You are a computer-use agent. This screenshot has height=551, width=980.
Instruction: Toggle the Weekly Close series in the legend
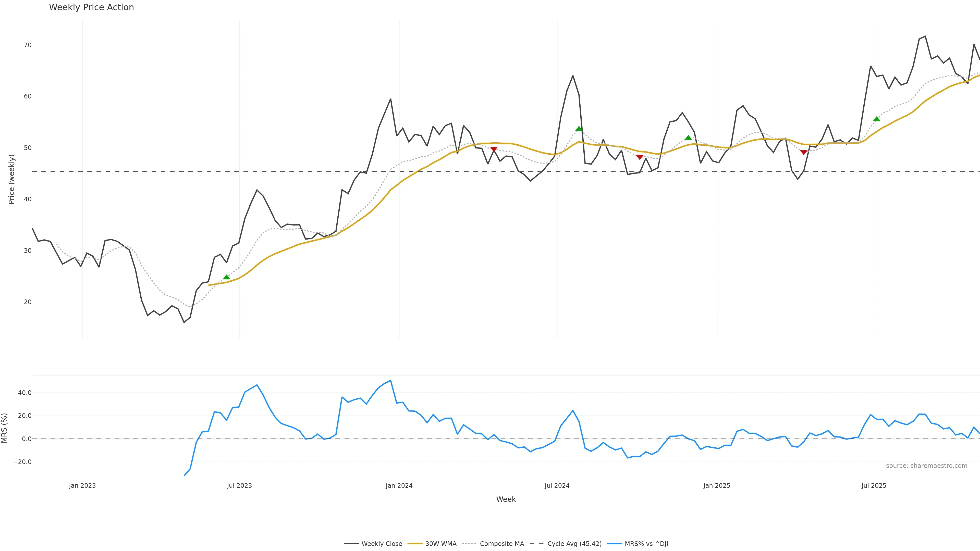pos(382,544)
